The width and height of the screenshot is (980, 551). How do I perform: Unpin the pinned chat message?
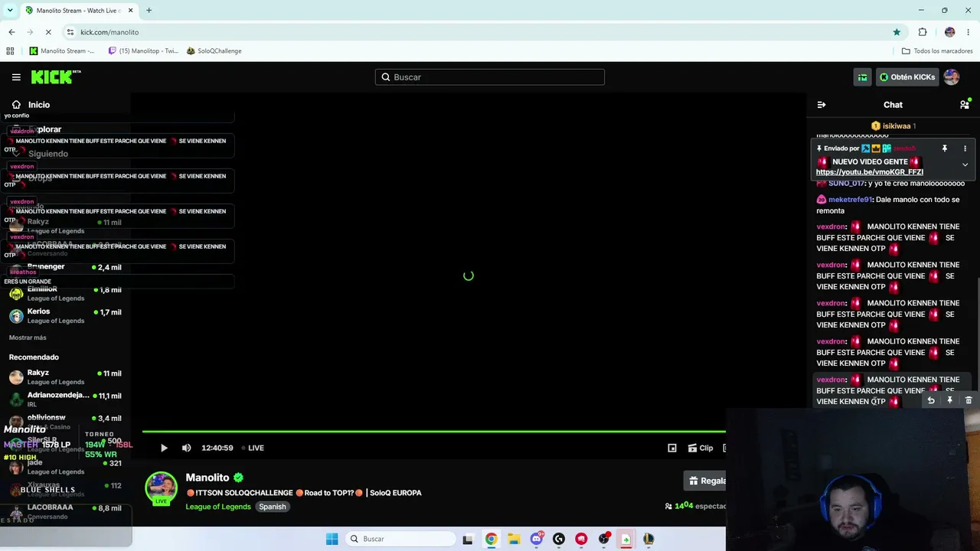945,148
